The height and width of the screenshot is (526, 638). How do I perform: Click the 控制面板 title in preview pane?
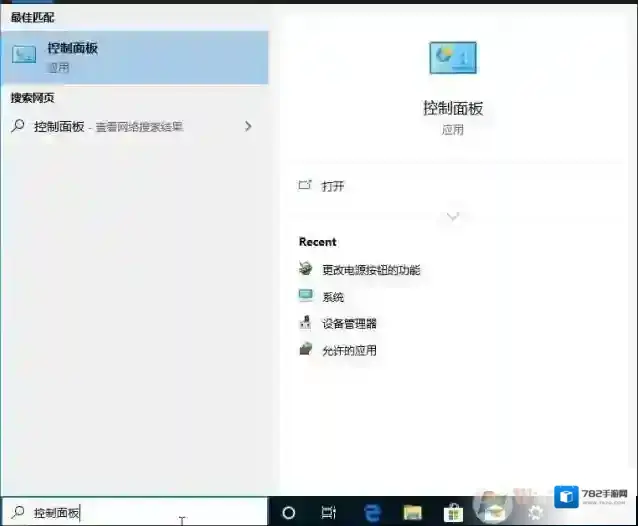(x=453, y=109)
